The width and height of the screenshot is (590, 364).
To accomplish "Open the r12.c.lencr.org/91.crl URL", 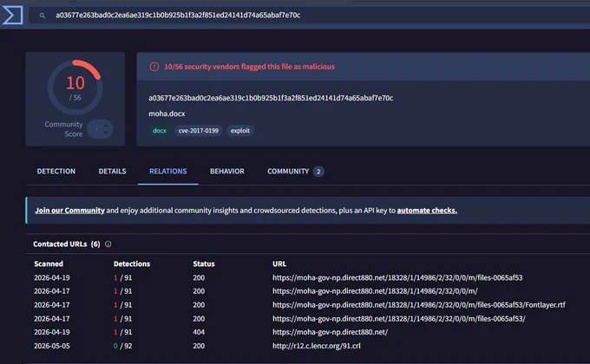I will pos(317,346).
